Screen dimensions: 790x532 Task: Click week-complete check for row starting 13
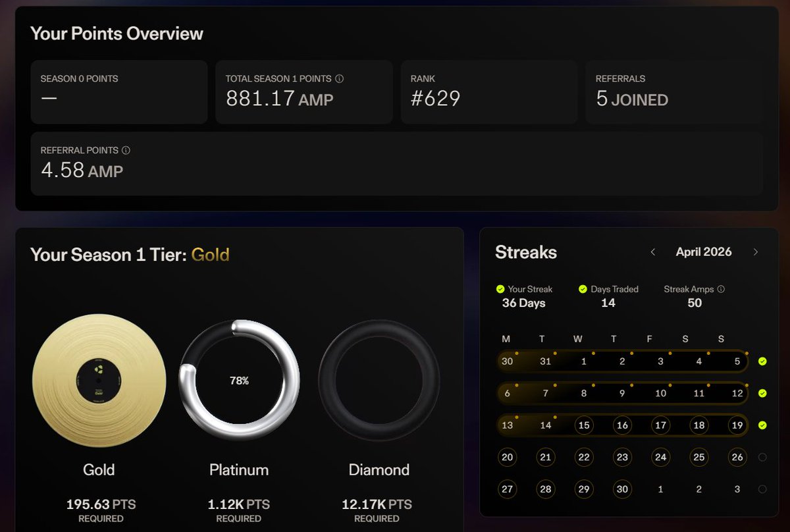point(762,425)
